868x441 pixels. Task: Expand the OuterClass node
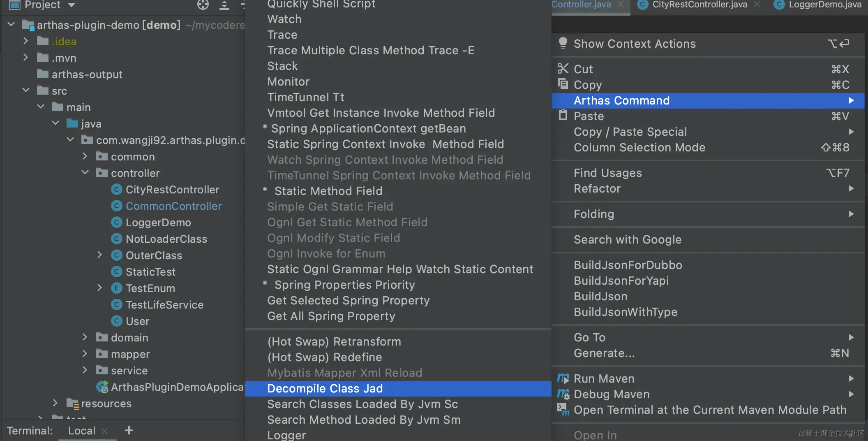pyautogui.click(x=99, y=255)
